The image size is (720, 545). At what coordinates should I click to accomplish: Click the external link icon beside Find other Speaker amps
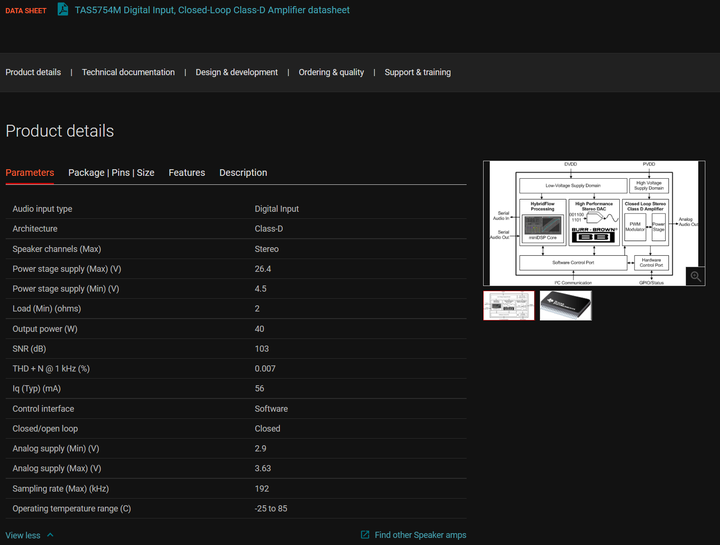point(365,535)
